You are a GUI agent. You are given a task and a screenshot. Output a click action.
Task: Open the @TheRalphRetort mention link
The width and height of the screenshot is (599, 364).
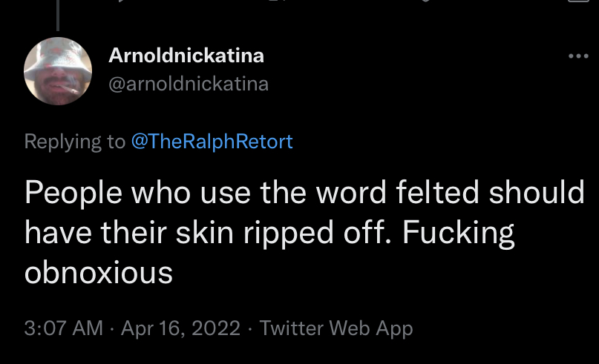(x=212, y=142)
